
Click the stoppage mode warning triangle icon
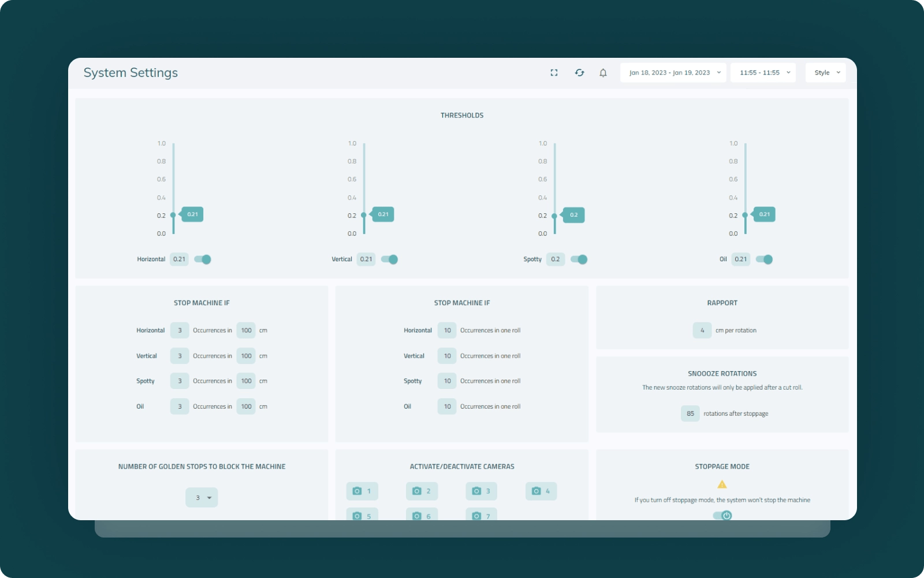click(x=722, y=484)
